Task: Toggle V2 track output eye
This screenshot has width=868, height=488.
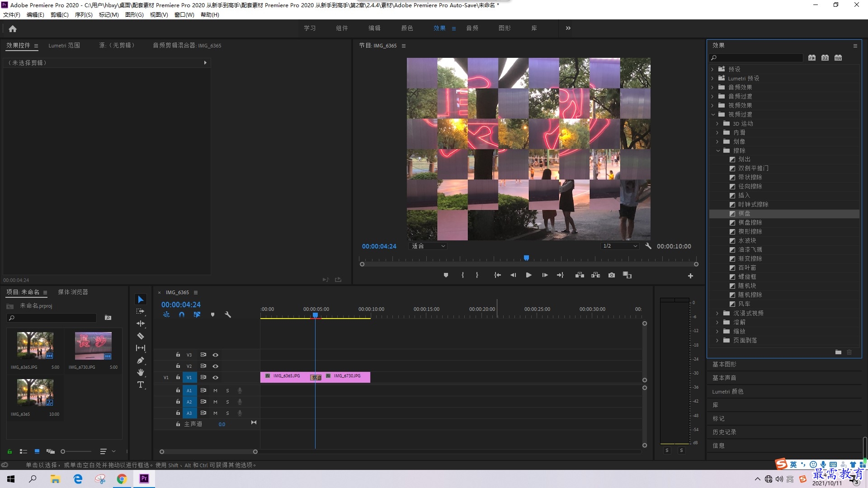Action: tap(216, 366)
